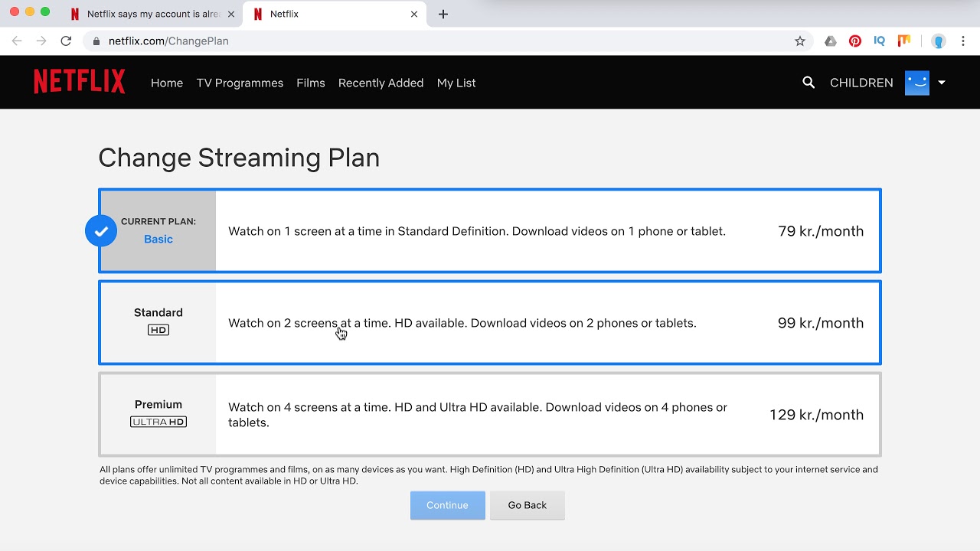Click the 'Watch on 4 screens' description
This screenshot has height=551, width=980.
(x=478, y=415)
